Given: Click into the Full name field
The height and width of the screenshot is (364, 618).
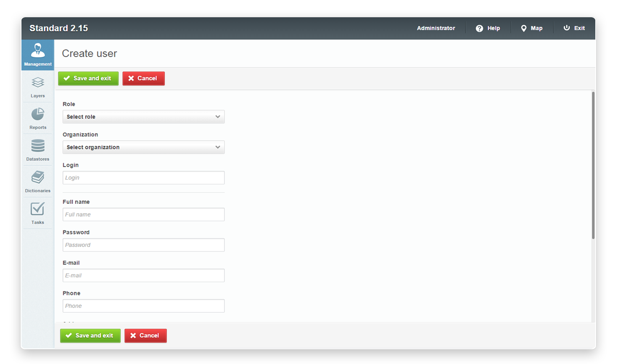Looking at the screenshot, I should point(143,215).
